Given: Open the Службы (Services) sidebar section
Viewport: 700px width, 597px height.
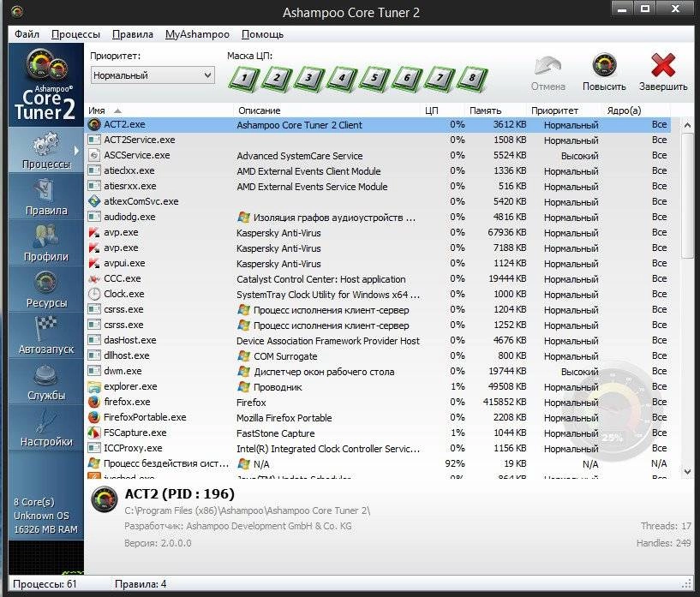Looking at the screenshot, I should click(x=46, y=381).
